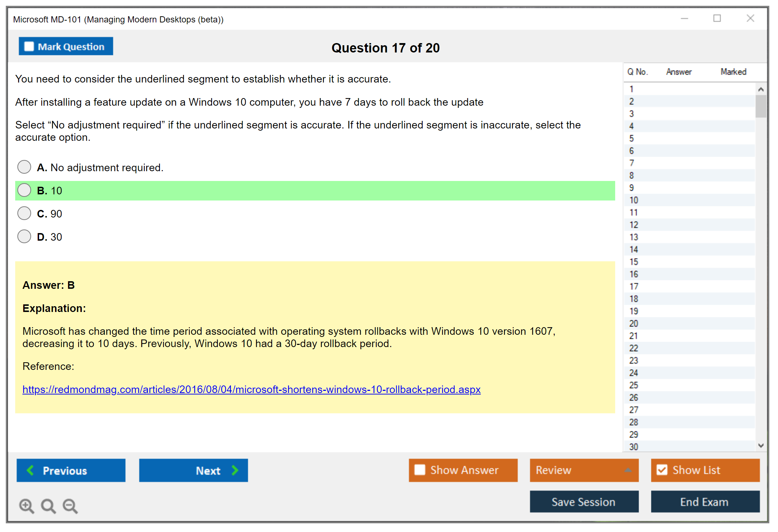Select question 5 row in list
This screenshot has height=532, width=778.
(631, 139)
